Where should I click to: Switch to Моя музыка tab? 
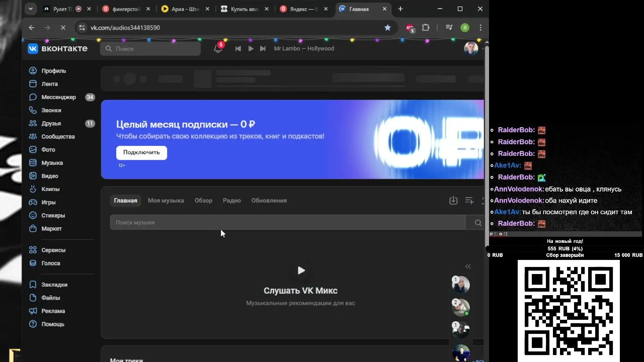166,200
